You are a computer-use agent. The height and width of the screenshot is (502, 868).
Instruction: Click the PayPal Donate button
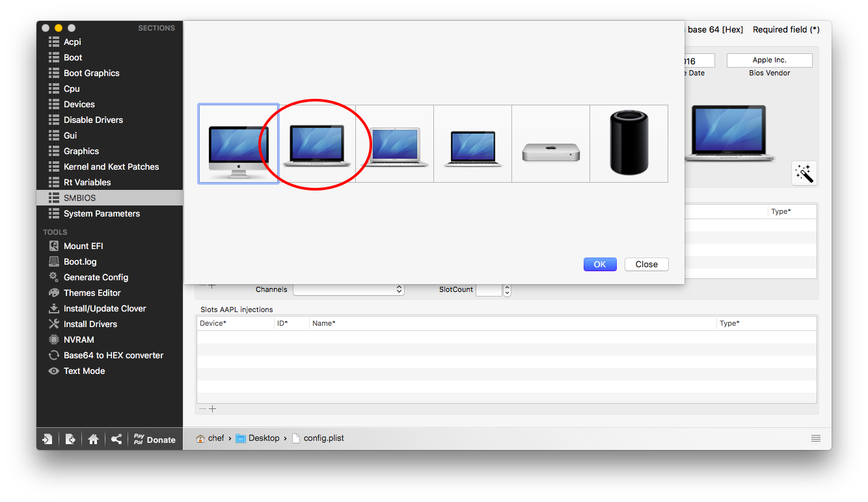tap(155, 439)
